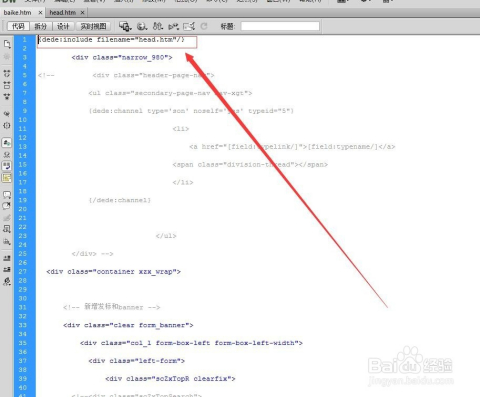Switch to the baike.htm tab
Image resolution: width=480 pixels, height=397 pixels.
[17, 13]
